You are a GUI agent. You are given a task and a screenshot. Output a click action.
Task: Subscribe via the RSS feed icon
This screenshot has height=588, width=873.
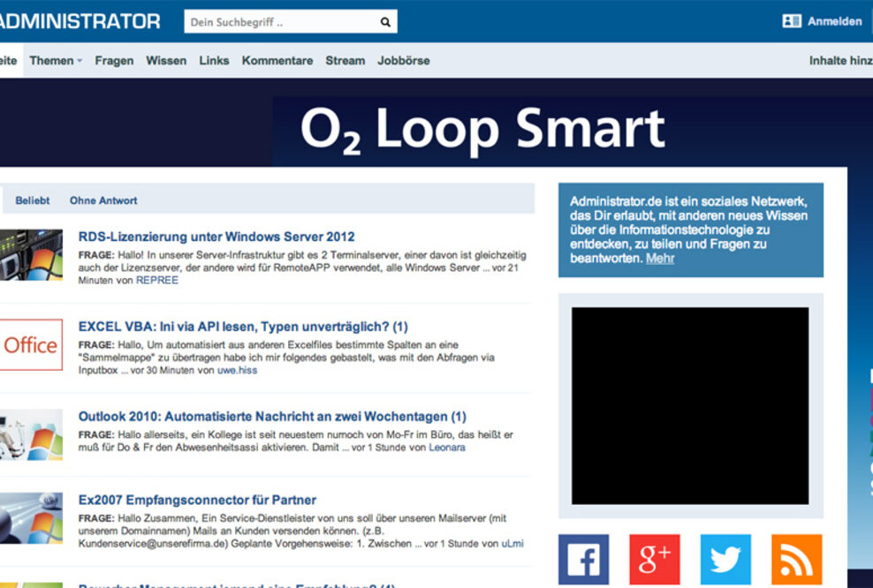[795, 558]
